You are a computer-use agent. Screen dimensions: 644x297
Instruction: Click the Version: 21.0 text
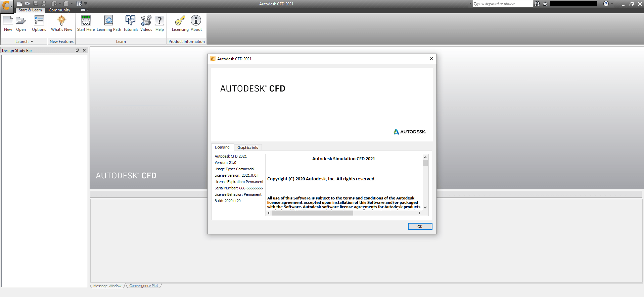coord(225,163)
